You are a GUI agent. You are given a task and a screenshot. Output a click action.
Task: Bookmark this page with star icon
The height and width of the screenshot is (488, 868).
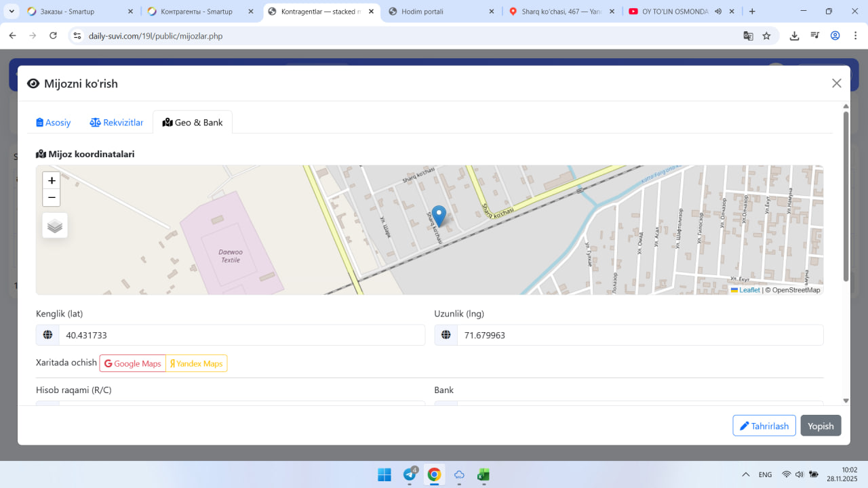coord(766,36)
